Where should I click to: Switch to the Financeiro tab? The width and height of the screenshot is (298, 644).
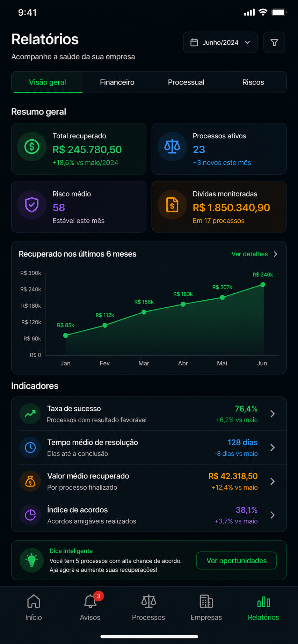coord(117,82)
